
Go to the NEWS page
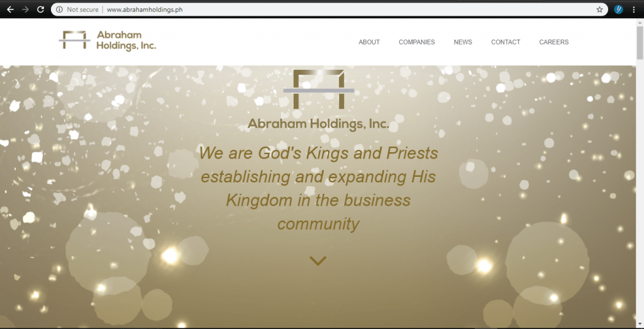click(463, 42)
